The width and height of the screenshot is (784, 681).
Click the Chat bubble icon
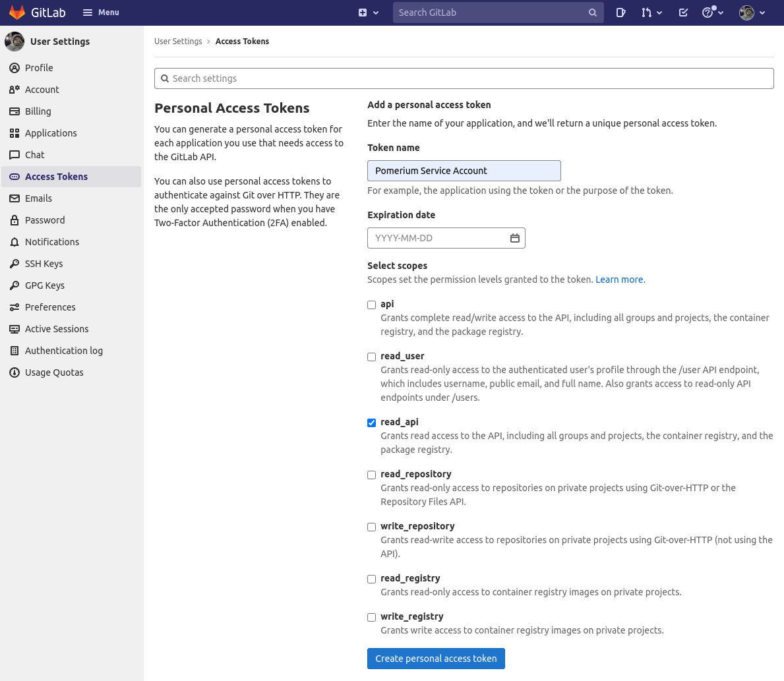tap(15, 155)
